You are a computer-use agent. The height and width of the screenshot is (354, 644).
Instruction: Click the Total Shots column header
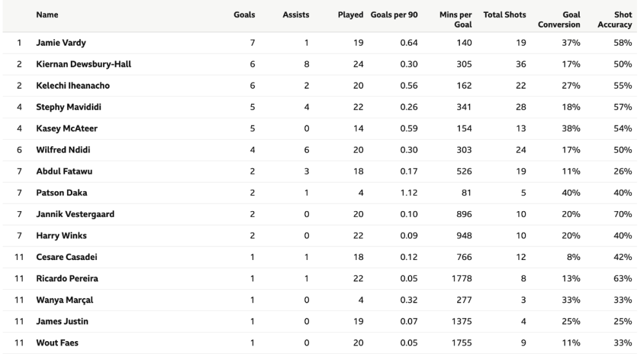pyautogui.click(x=505, y=14)
